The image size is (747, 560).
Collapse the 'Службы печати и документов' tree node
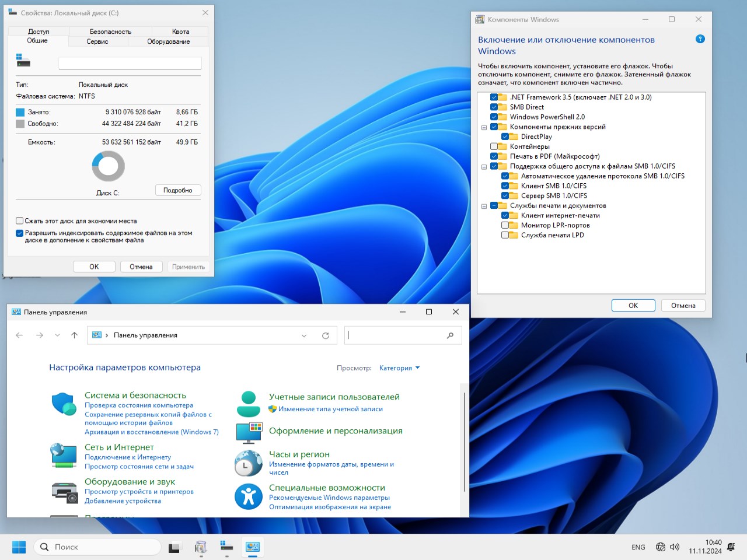click(484, 206)
